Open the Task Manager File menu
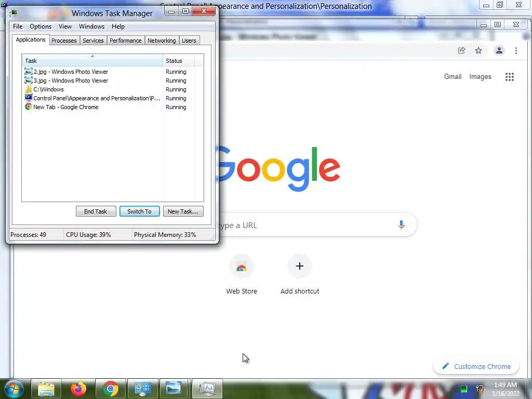Image resolution: width=532 pixels, height=399 pixels. 18,26
